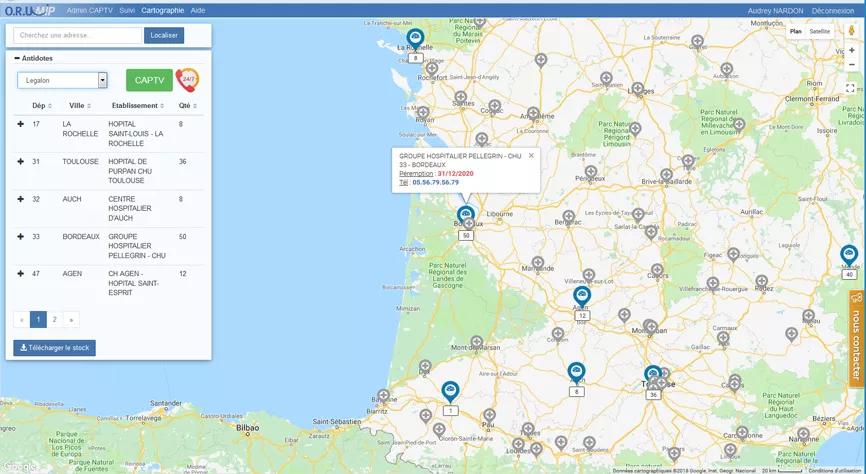Focus the address search field
This screenshot has height=474, width=866.
[77, 35]
